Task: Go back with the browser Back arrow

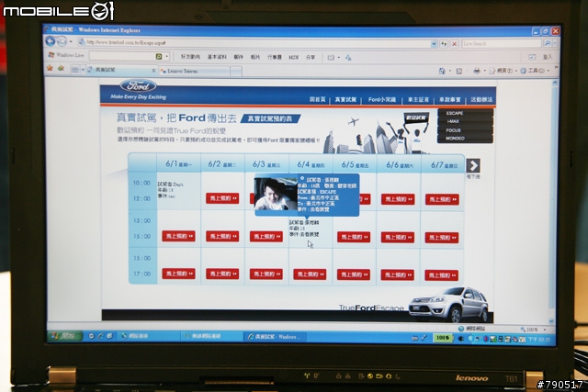Action: pos(50,40)
